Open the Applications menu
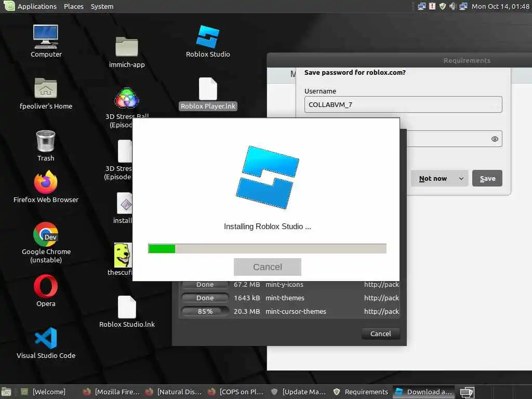This screenshot has width=532, height=399. (x=37, y=6)
